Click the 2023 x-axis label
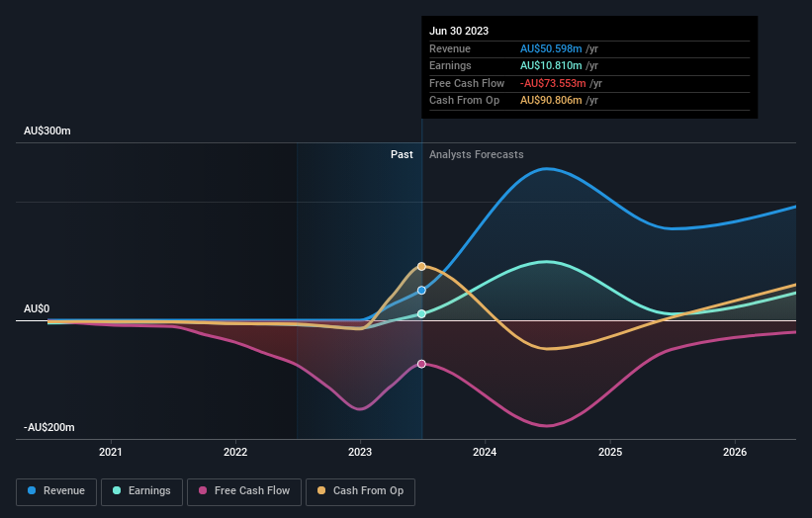 click(360, 452)
